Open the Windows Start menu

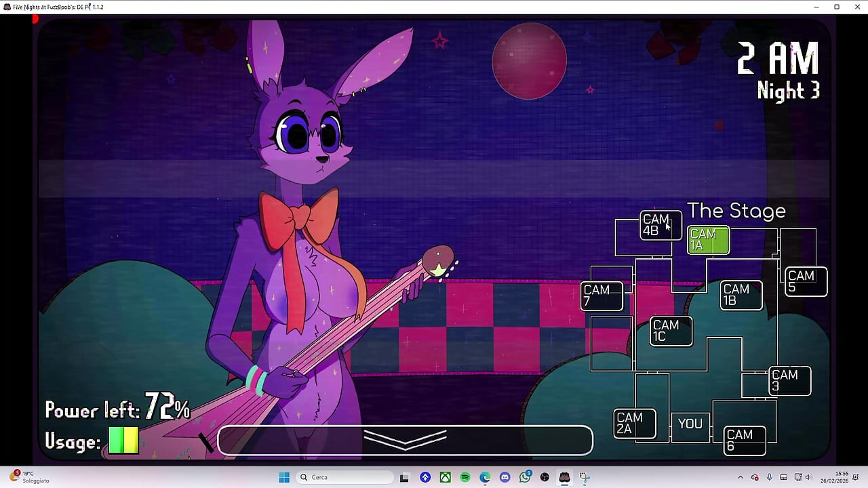284,477
